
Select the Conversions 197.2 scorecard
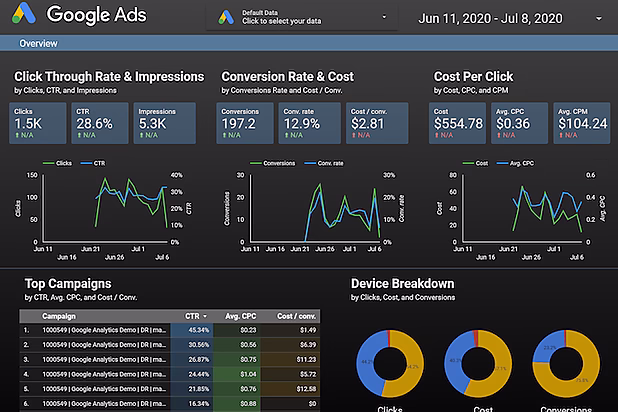click(245, 123)
